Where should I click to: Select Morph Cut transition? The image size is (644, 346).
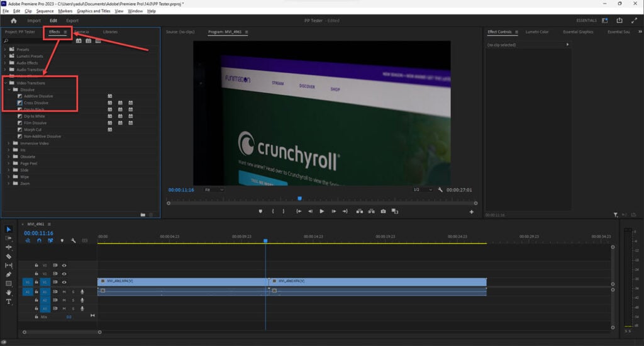(33, 130)
